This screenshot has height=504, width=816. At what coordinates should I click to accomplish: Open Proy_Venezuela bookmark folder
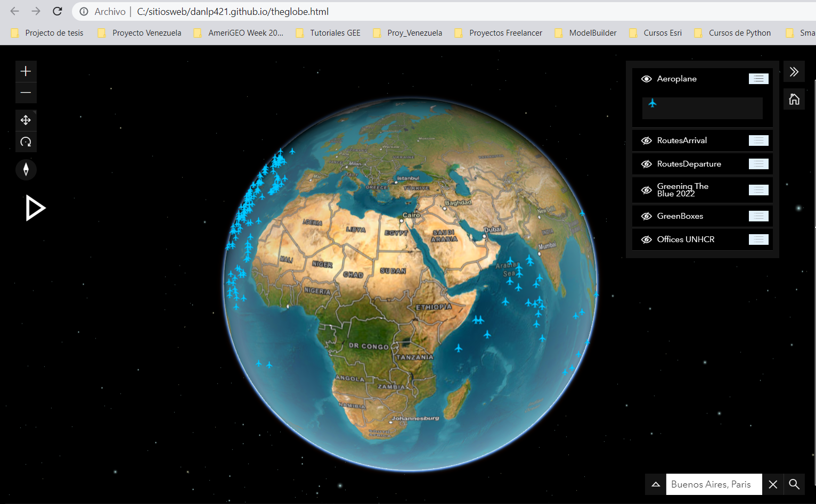pos(408,33)
